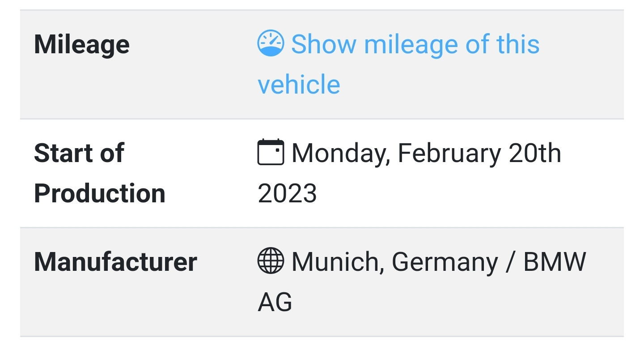The height and width of the screenshot is (342, 644).
Task: Click "20th" in the production date
Action: (535, 154)
